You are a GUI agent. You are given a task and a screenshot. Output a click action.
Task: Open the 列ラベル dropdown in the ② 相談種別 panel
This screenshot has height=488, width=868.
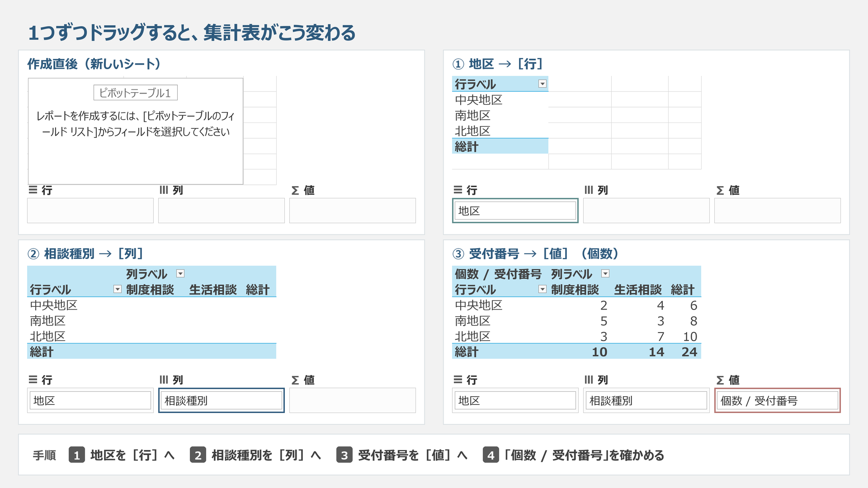coord(180,273)
